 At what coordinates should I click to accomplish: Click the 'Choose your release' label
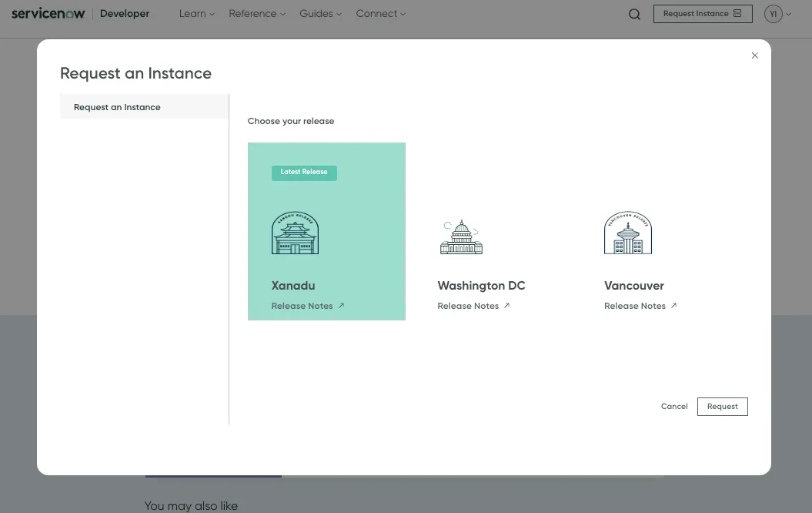pos(290,121)
